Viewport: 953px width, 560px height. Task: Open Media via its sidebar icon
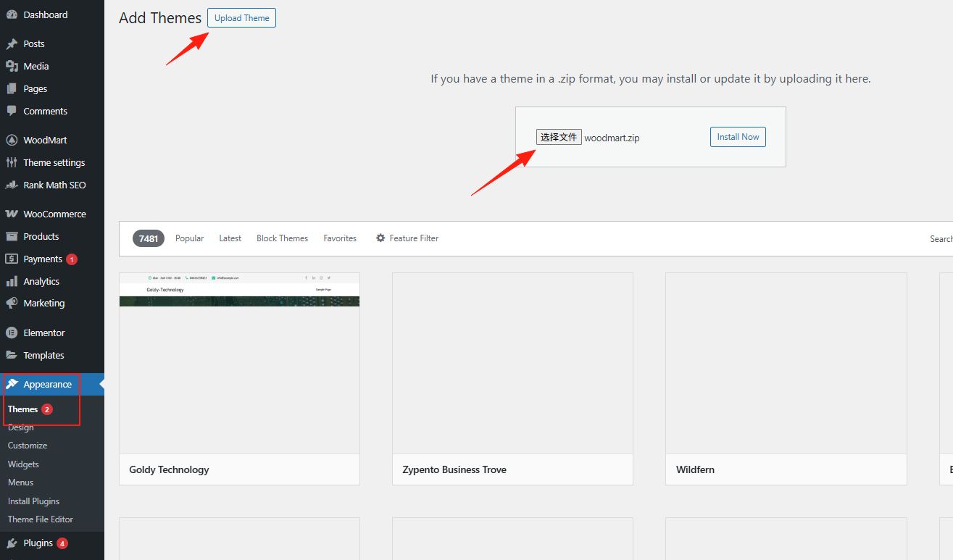[x=12, y=67]
